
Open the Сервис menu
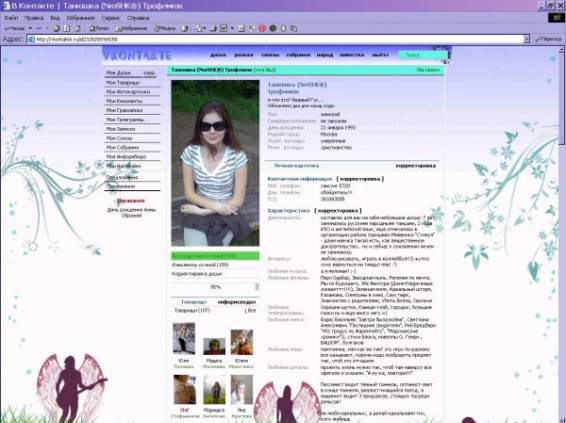click(x=110, y=18)
